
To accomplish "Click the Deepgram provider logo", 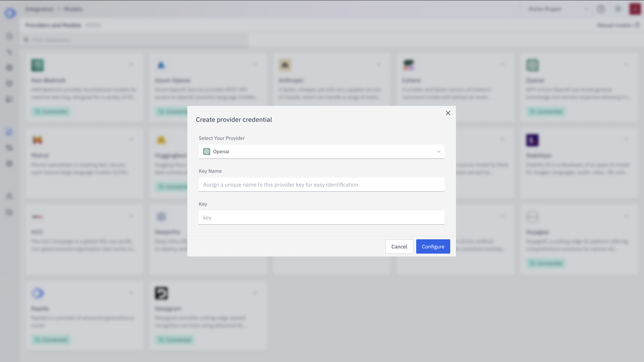I will click(161, 293).
